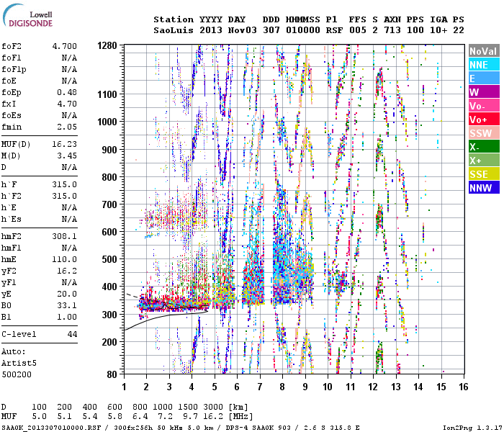Select the E blue legend swatch
504x432 pixels.
pyautogui.click(x=484, y=78)
